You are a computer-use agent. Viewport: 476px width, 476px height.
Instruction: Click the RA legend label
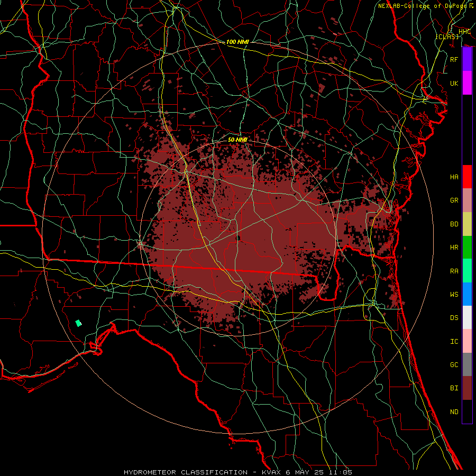click(x=454, y=271)
